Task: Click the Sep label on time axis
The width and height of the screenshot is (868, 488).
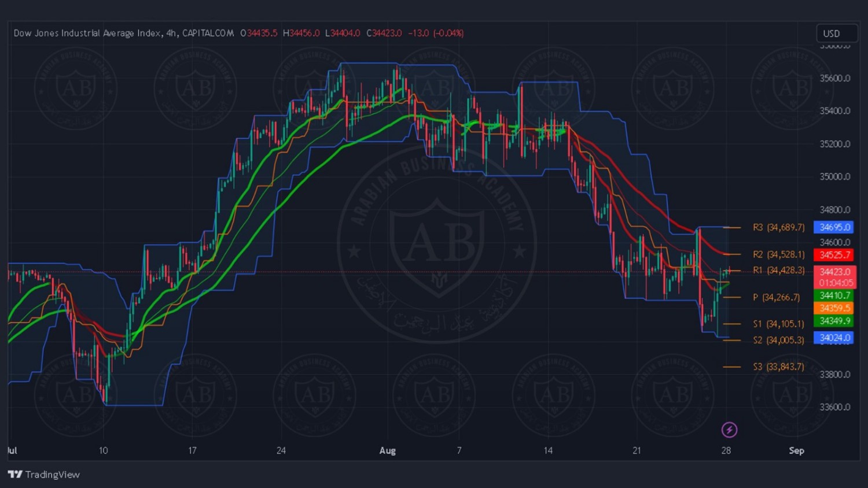Action: click(x=796, y=450)
